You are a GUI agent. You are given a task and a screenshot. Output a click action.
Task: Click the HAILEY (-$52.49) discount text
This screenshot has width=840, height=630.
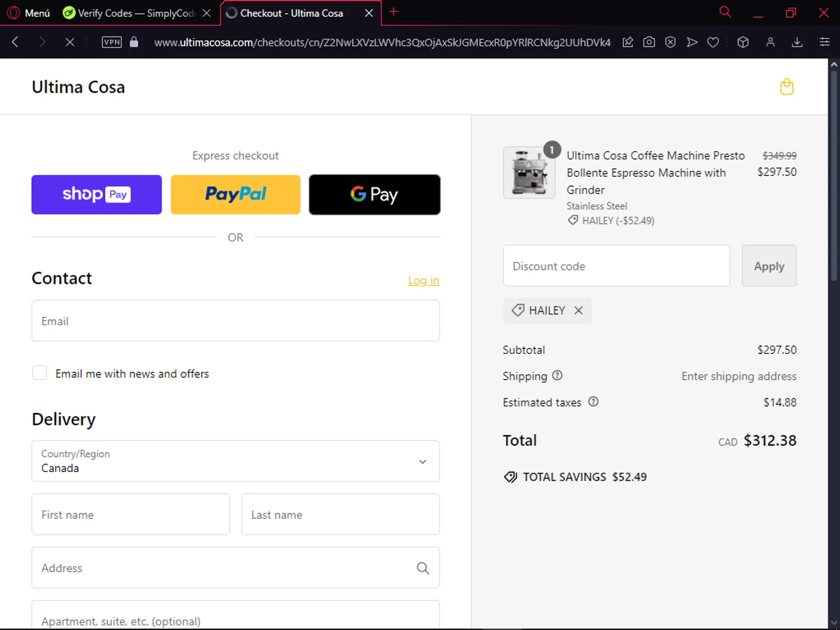618,221
